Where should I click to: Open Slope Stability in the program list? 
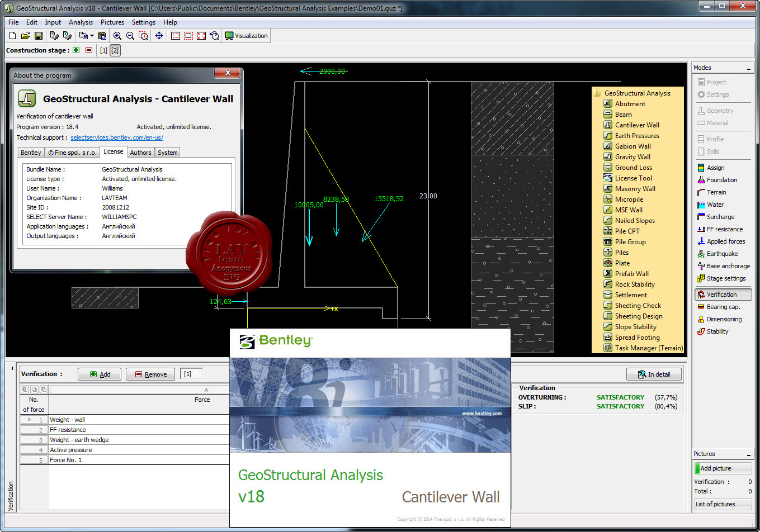point(635,327)
